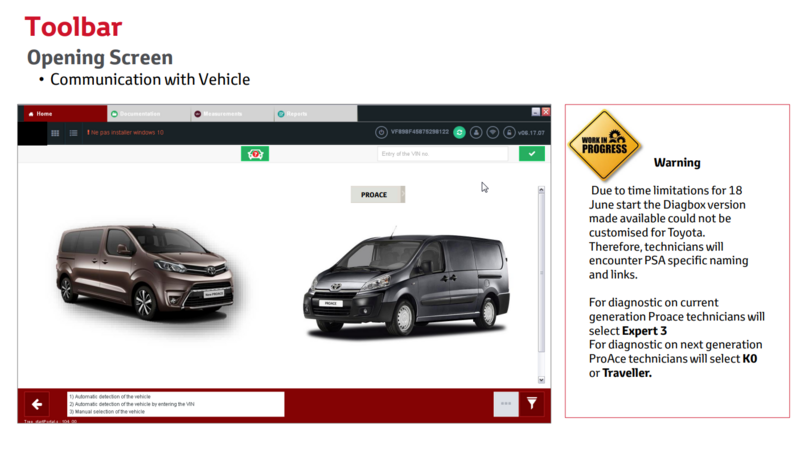Open the Home tab

(x=65, y=114)
